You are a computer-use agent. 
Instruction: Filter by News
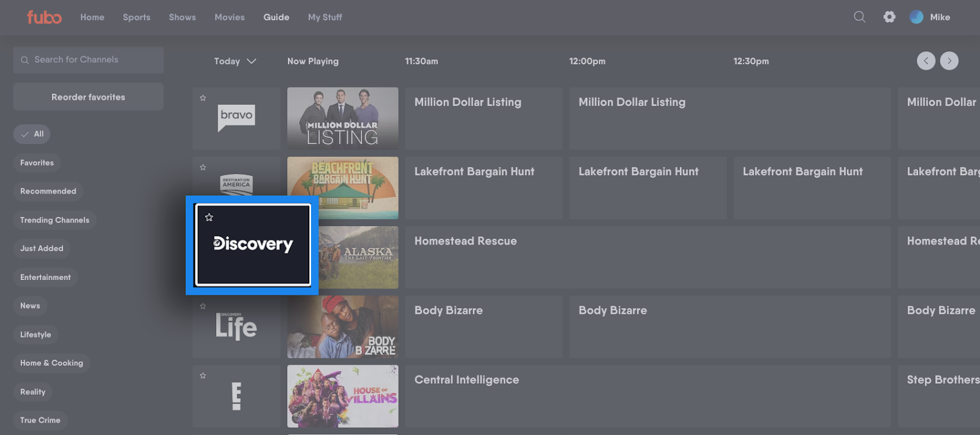(30, 306)
